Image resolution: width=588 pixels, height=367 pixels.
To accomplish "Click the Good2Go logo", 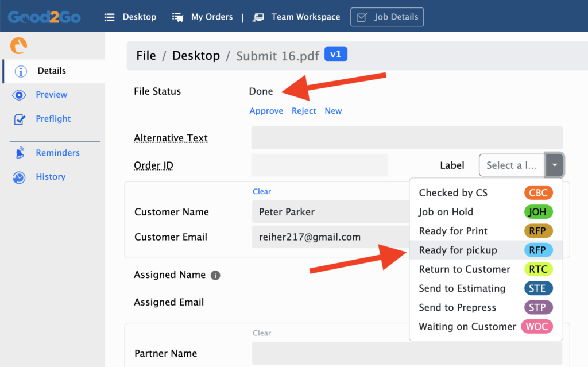I will pyautogui.click(x=44, y=17).
